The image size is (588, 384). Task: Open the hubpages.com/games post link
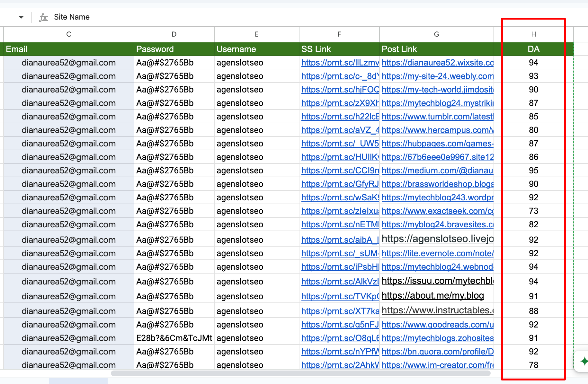(437, 144)
